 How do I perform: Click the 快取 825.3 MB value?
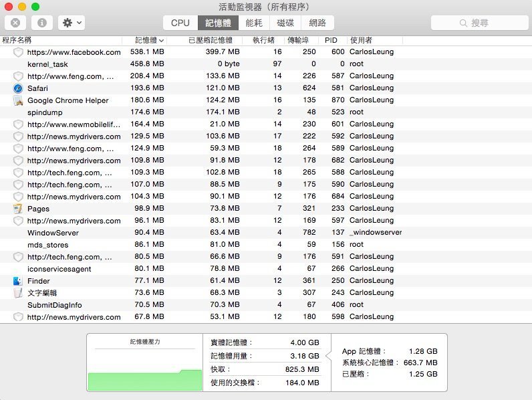(x=302, y=369)
